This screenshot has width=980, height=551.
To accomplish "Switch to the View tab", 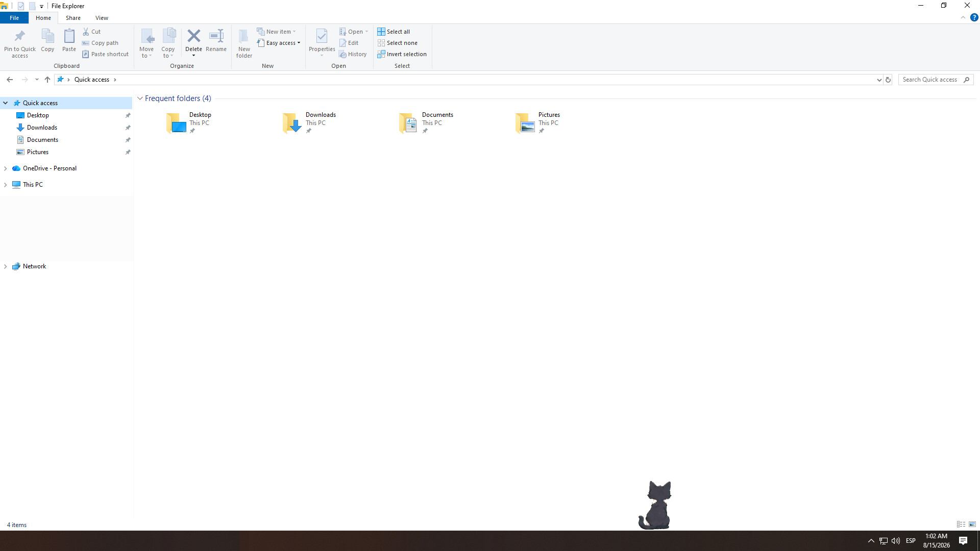I will (102, 18).
